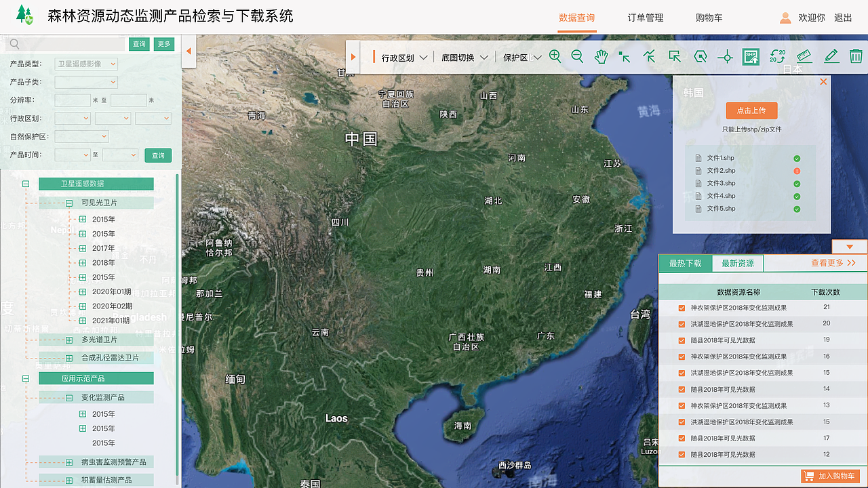Screen dimensions: 868x488
Task: Click the 20/20 refresh swap icon
Action: [x=777, y=57]
